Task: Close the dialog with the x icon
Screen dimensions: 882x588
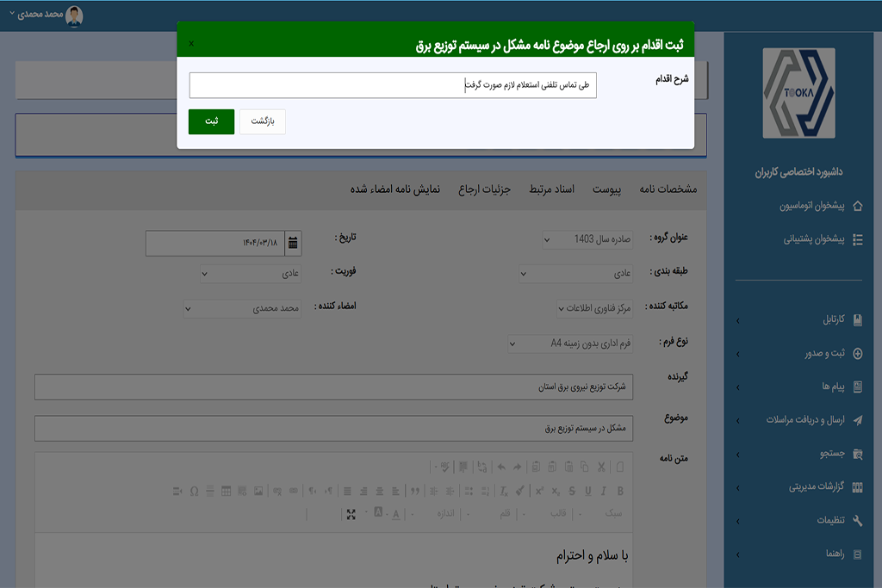Action: [x=191, y=43]
